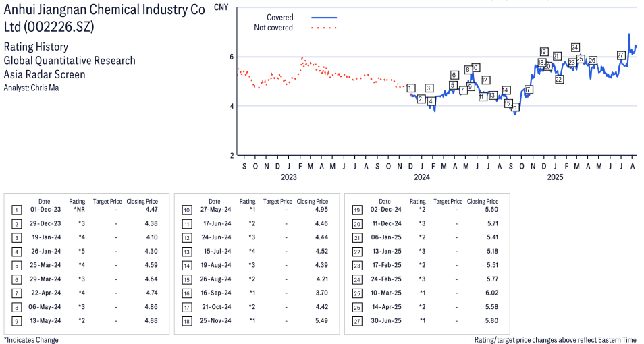Select marker 24 on the price chart
The image size is (644, 344).
(575, 48)
